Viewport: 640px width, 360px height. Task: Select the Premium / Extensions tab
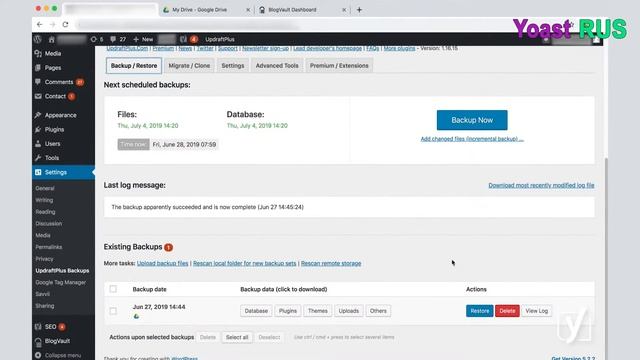pos(339,66)
